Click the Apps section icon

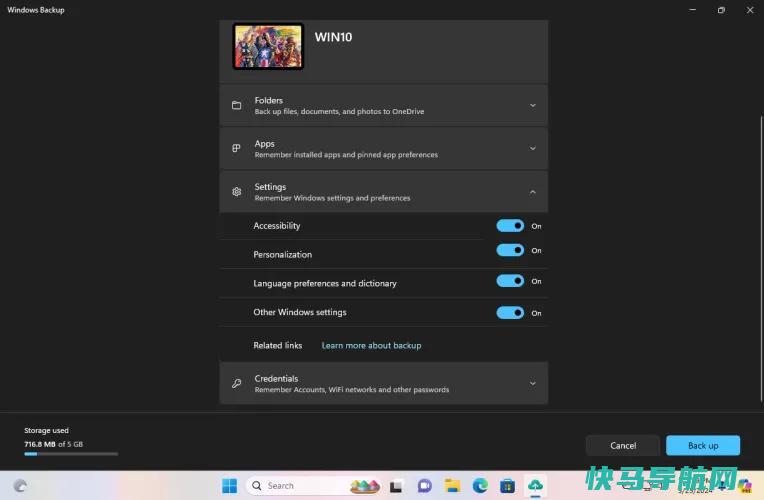[x=236, y=148]
